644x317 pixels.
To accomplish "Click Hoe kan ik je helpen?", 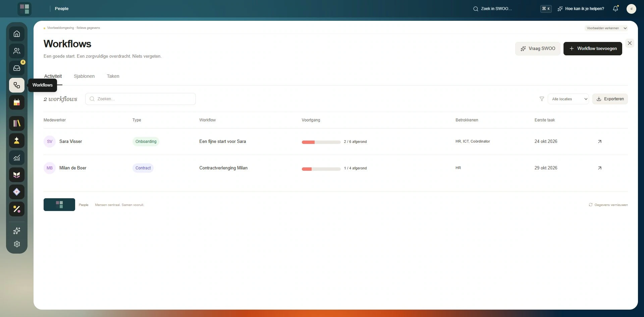I will 581,9.
